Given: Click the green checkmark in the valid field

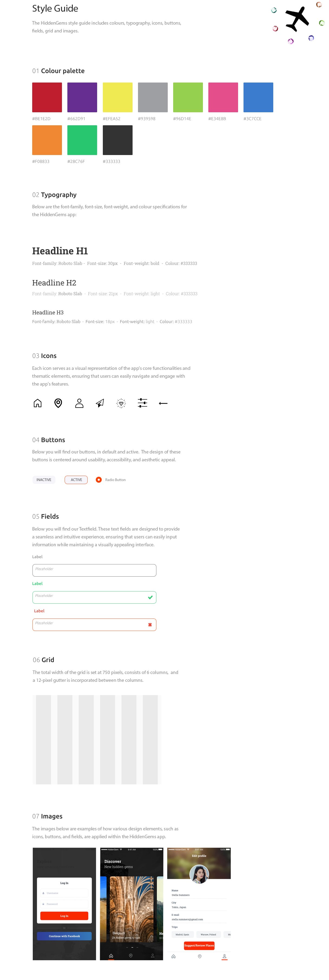Looking at the screenshot, I should coord(150,597).
